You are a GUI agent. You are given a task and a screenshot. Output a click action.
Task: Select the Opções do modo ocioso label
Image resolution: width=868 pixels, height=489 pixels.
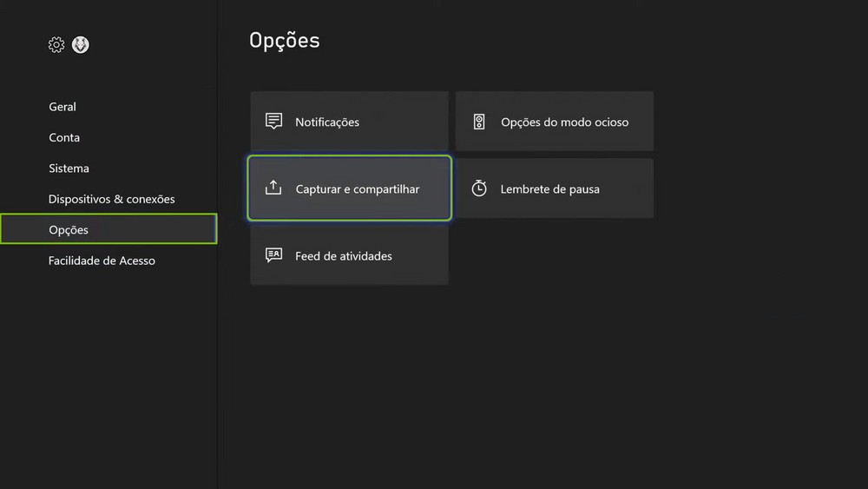point(564,122)
